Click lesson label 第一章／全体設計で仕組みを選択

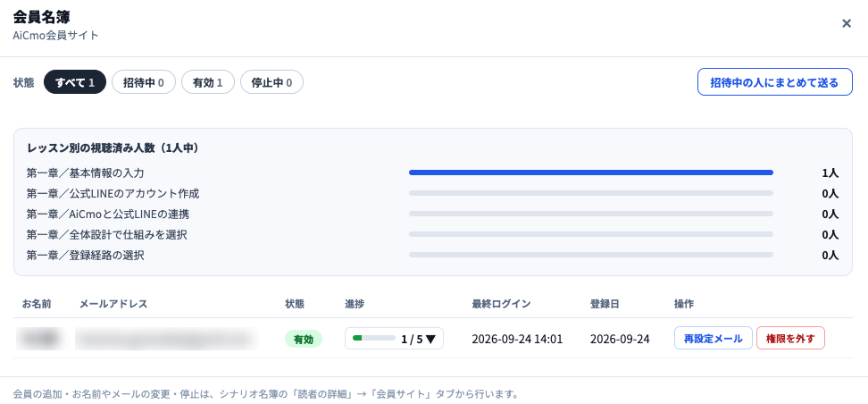[107, 234]
